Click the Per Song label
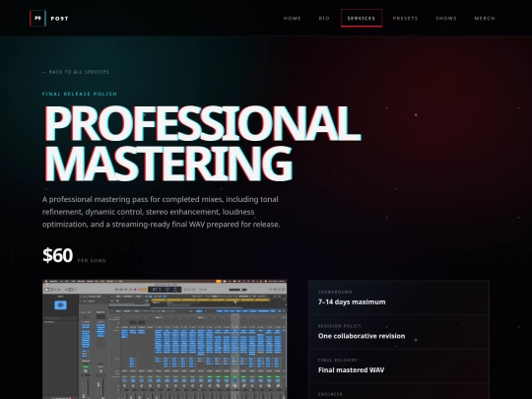 (x=92, y=260)
